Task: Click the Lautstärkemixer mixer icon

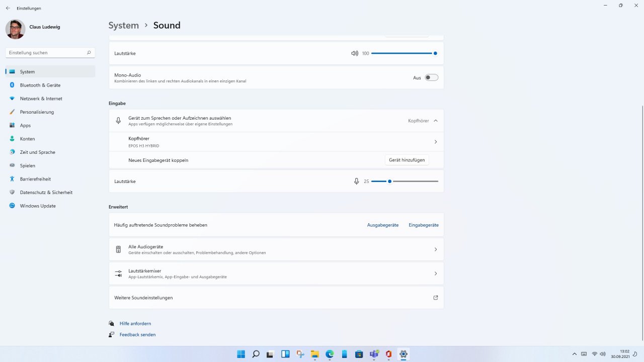Action: (118, 274)
